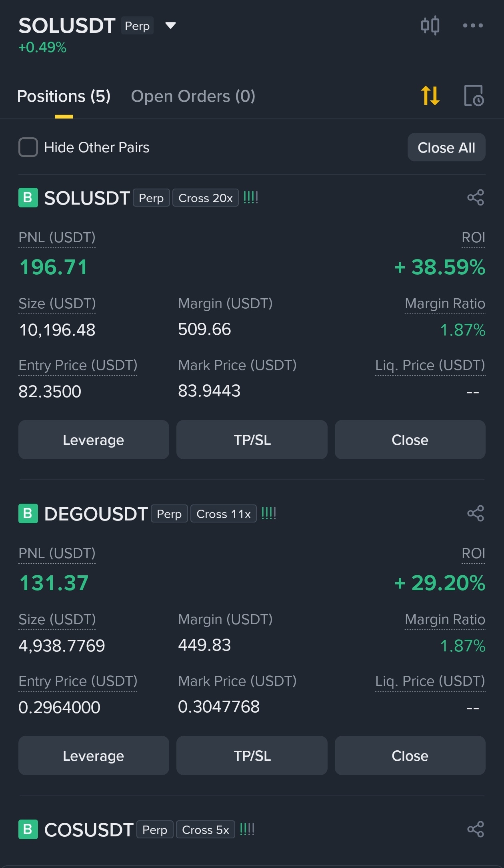
Task: Enable the Hide Other Pairs checkbox
Action: pyautogui.click(x=28, y=147)
